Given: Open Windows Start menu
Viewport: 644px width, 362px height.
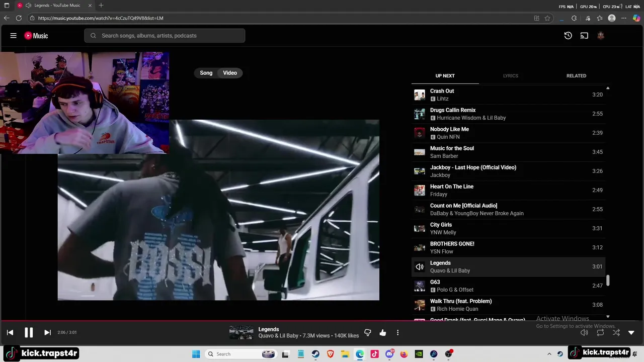Looking at the screenshot, I should pos(196,354).
